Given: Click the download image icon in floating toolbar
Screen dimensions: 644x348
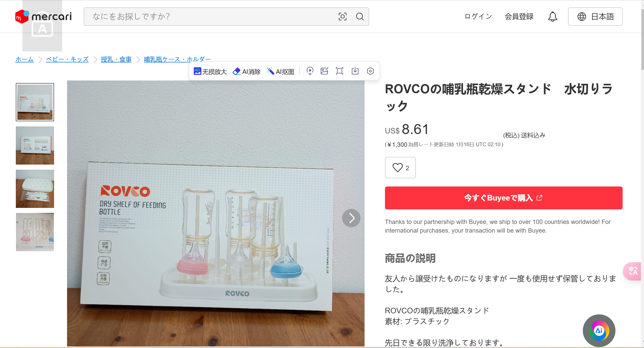Looking at the screenshot, I should tap(355, 71).
